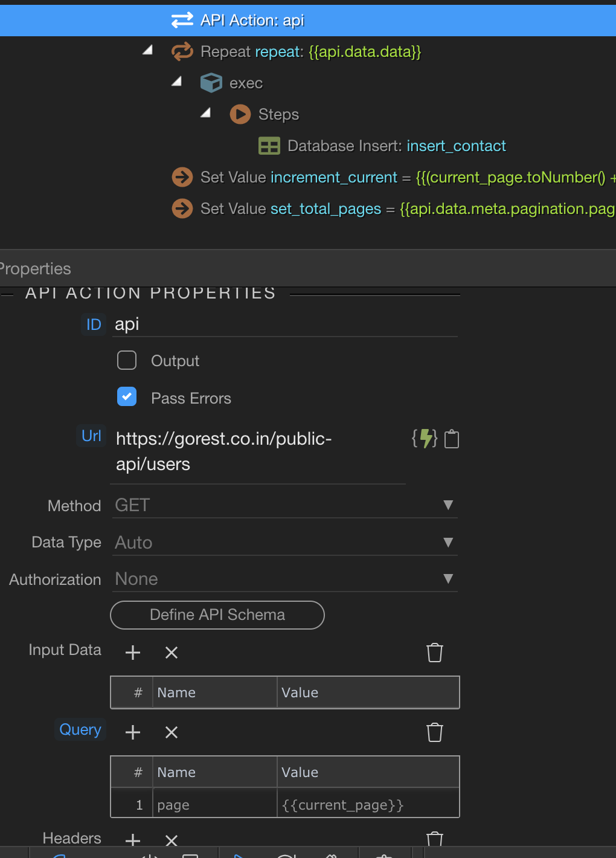Click the clipboard icon beside the Url field
Screen dimensions: 616x858
pos(452,439)
